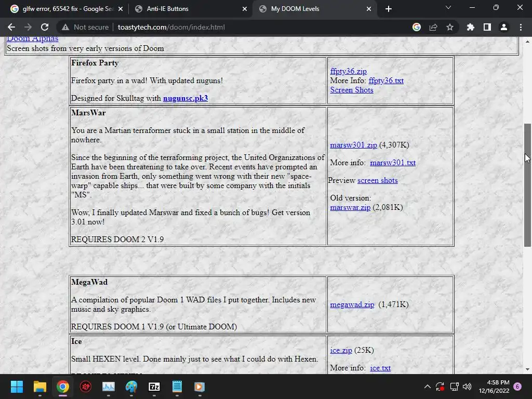Click the vertical scrollbar thumb

[527, 185]
